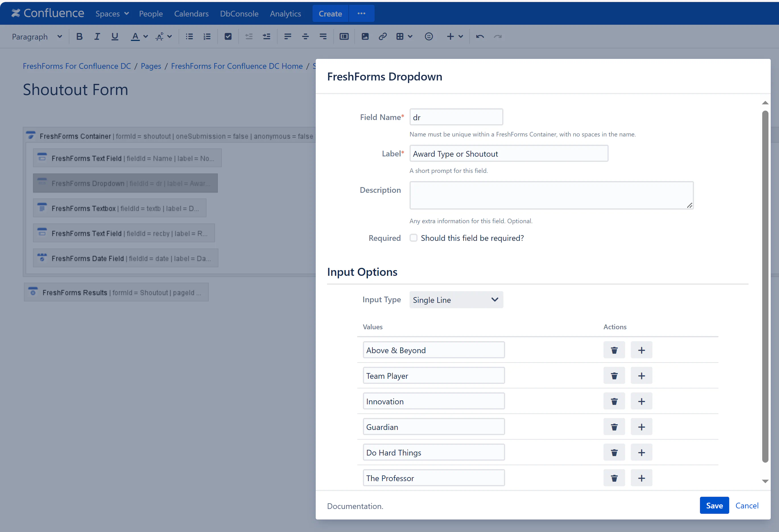
Task: Click the Label text field
Action: [509, 154]
